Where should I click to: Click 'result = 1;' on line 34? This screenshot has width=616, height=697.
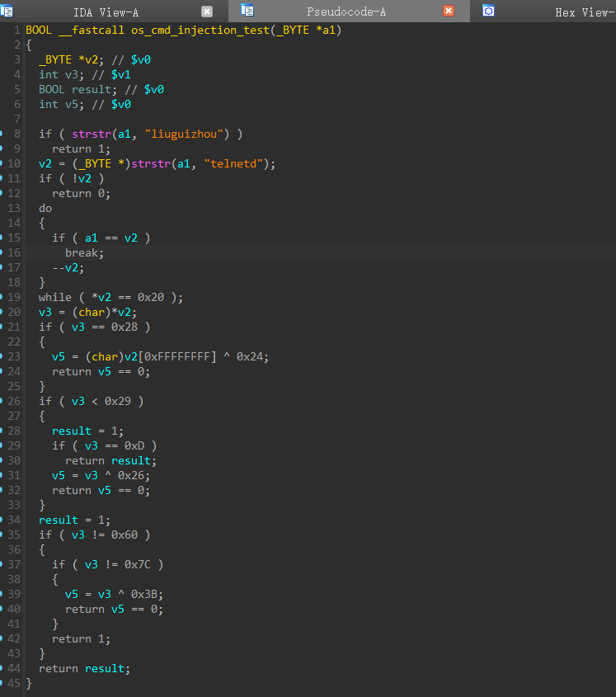(75, 520)
